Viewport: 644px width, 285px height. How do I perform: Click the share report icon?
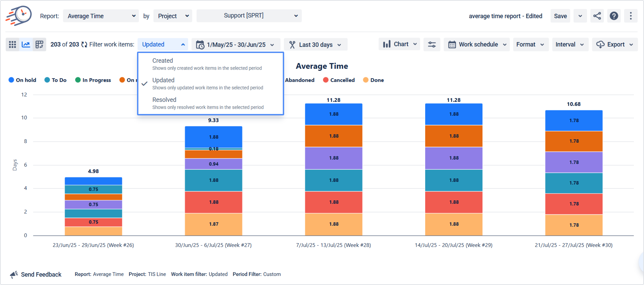tap(597, 16)
